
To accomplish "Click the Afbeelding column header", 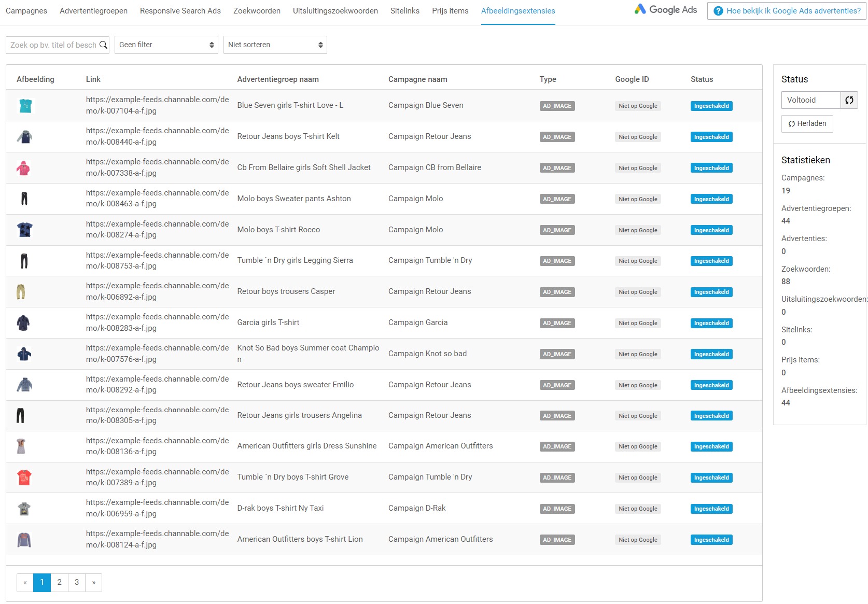I will 35,79.
